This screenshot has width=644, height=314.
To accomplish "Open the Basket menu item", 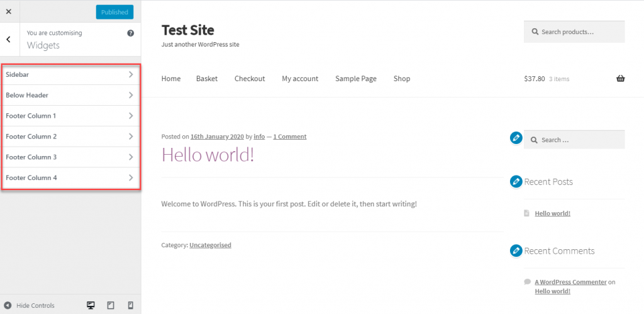I will pyautogui.click(x=207, y=79).
